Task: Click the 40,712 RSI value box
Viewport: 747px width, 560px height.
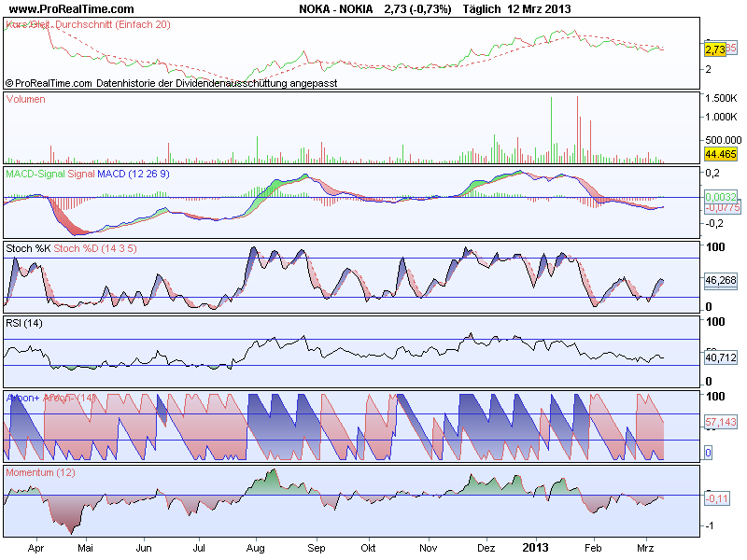Action: 721,357
